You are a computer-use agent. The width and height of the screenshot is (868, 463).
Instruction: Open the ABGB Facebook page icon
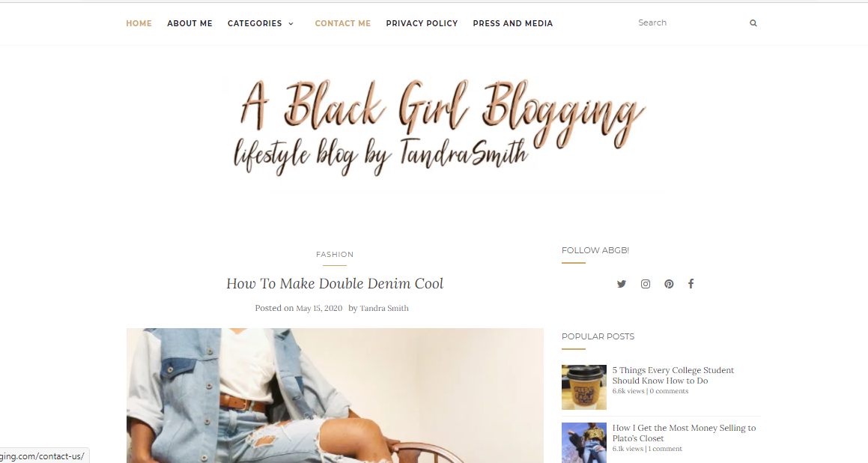tap(691, 284)
